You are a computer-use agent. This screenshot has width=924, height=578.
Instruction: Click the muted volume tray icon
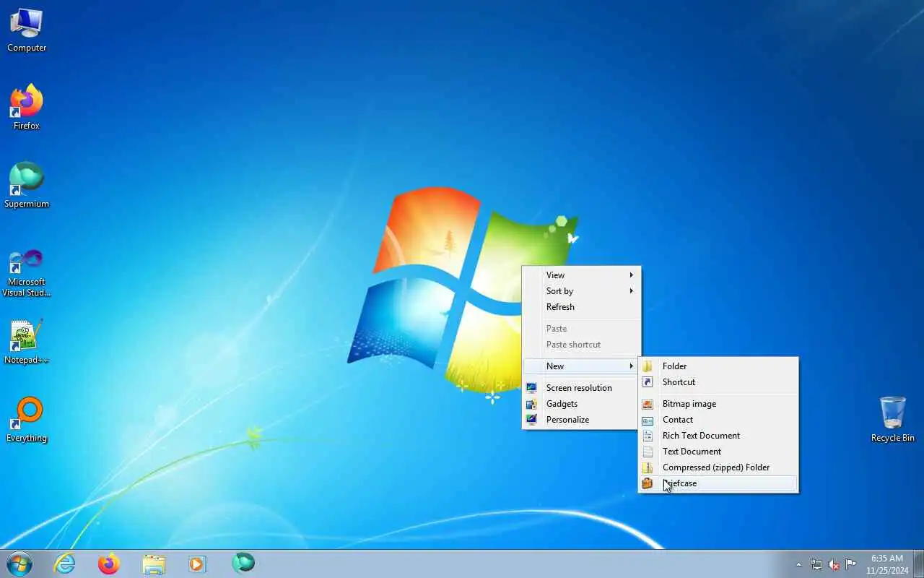[x=834, y=564]
